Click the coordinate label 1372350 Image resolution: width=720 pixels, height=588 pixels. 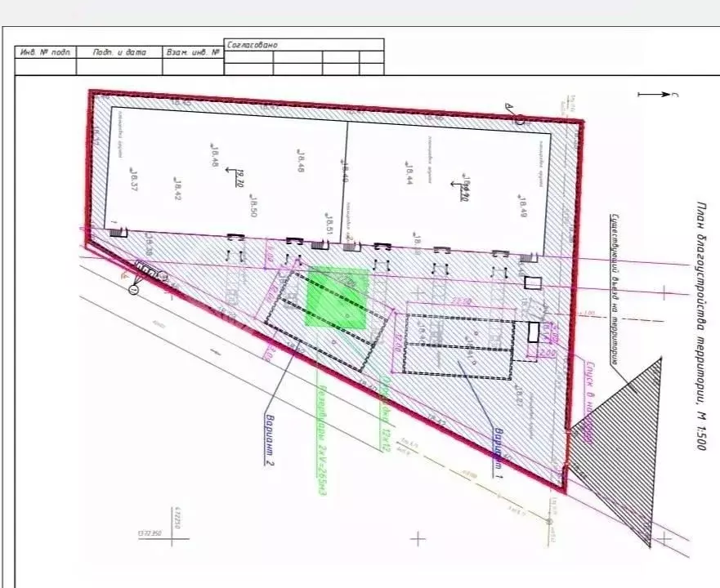150,534
